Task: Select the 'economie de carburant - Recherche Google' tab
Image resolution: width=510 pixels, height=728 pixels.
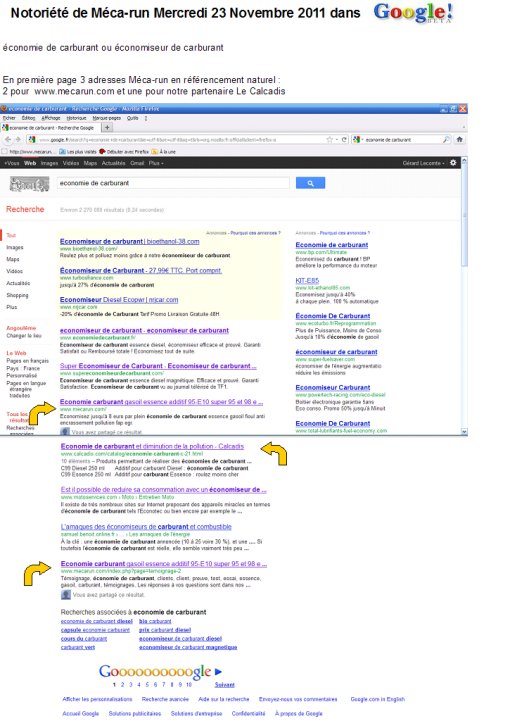Action: [x=50, y=127]
